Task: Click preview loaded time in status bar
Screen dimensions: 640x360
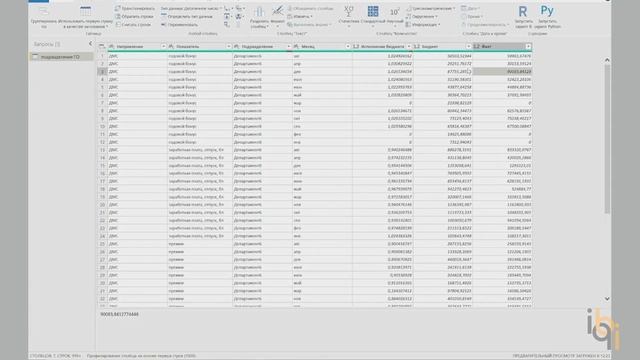Action: pos(561,356)
